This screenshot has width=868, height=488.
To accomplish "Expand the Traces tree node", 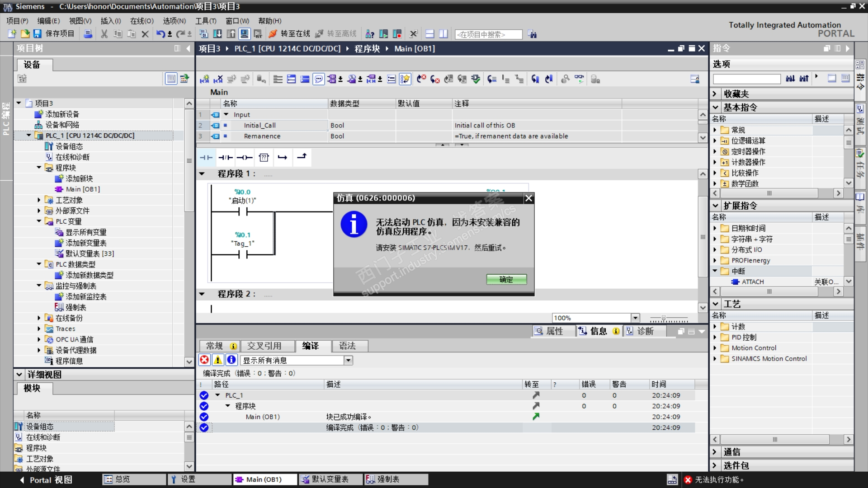I will (x=39, y=329).
